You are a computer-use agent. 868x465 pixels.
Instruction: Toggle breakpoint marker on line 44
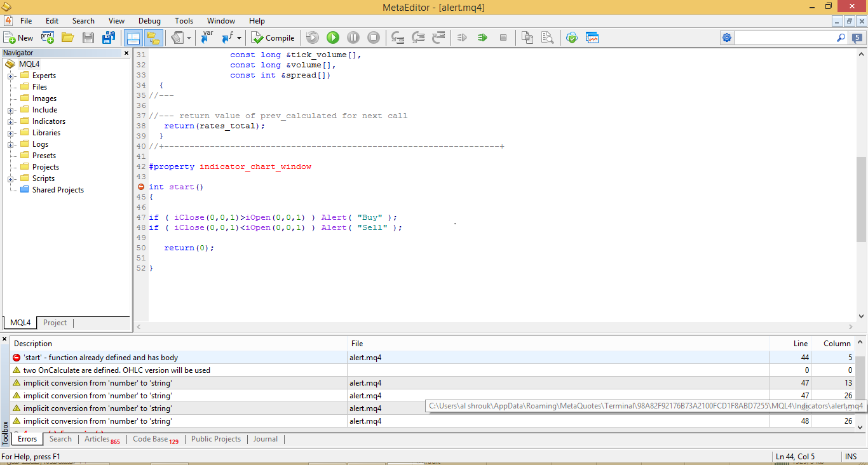141,187
